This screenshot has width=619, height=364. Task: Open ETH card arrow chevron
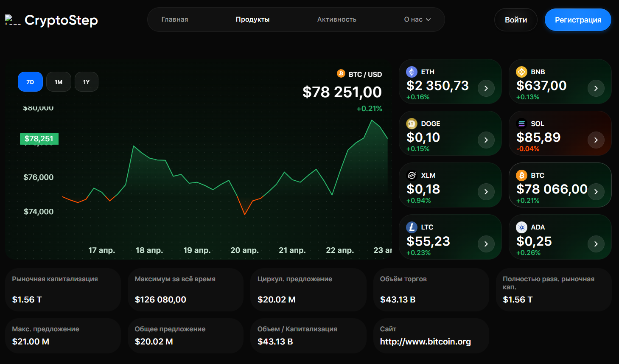[486, 88]
